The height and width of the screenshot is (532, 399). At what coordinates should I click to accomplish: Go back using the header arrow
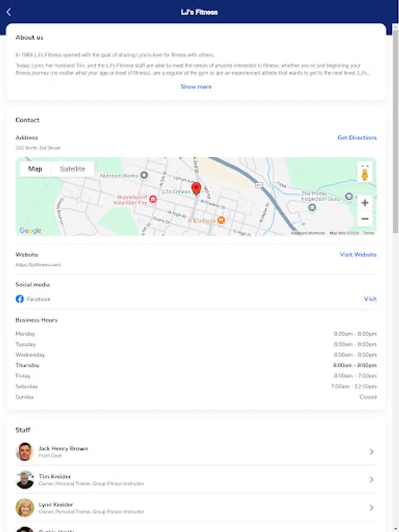click(9, 12)
